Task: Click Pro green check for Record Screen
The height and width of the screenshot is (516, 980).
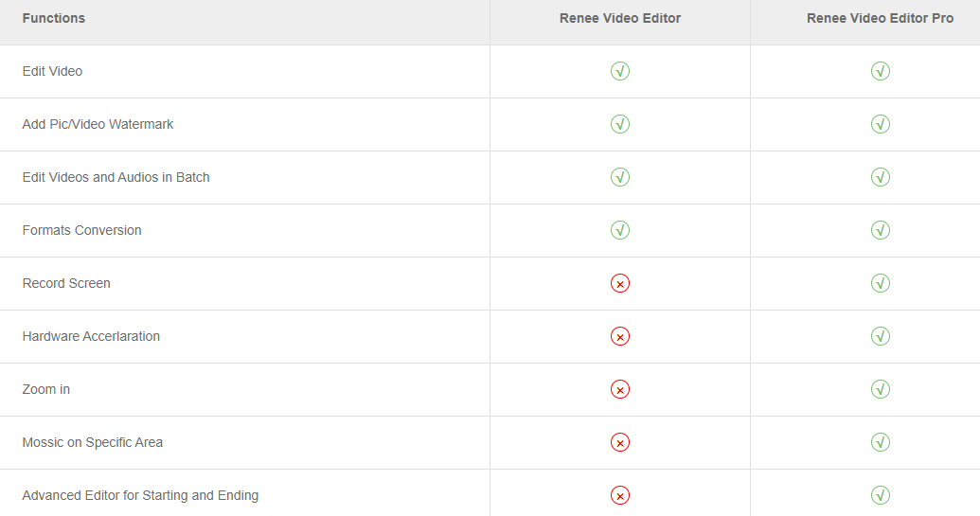Action: pyautogui.click(x=880, y=284)
